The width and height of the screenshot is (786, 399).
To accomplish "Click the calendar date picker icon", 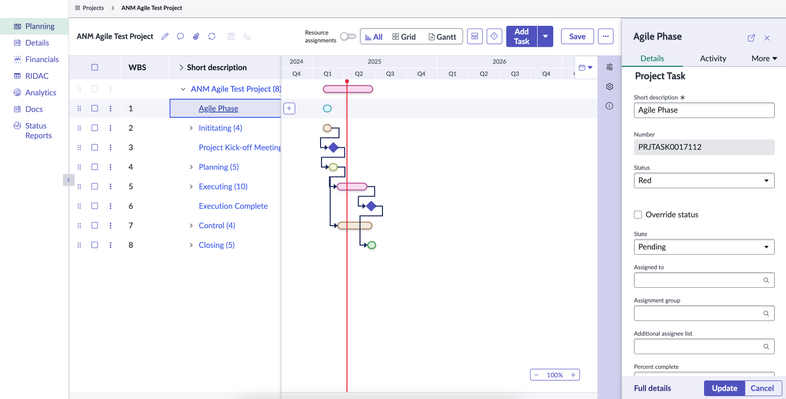I will [585, 67].
